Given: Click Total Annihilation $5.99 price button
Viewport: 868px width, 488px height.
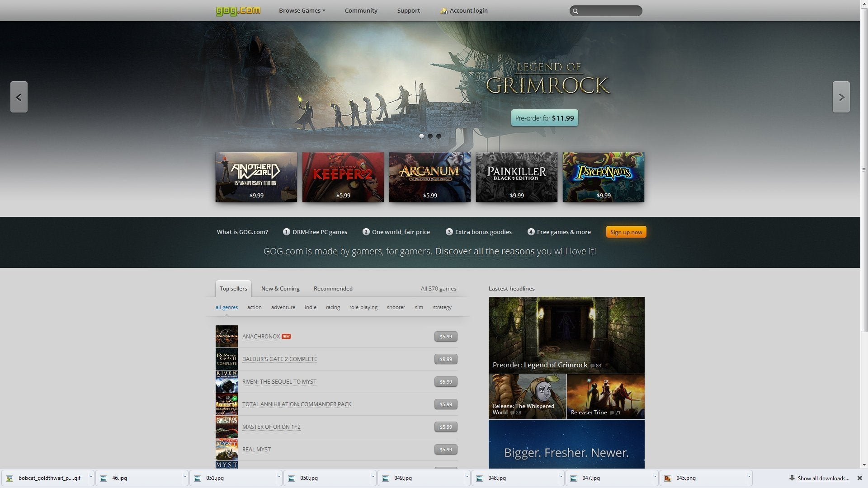Looking at the screenshot, I should click(x=446, y=404).
